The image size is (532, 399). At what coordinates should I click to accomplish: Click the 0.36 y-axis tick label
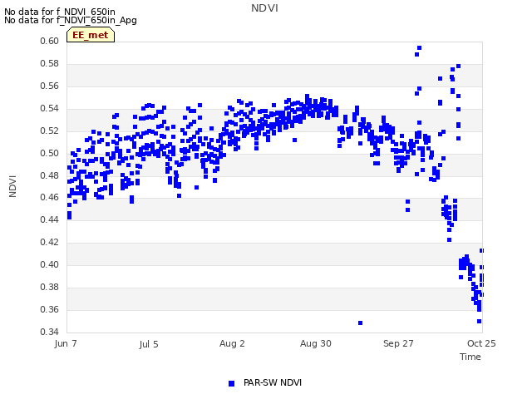pos(50,309)
